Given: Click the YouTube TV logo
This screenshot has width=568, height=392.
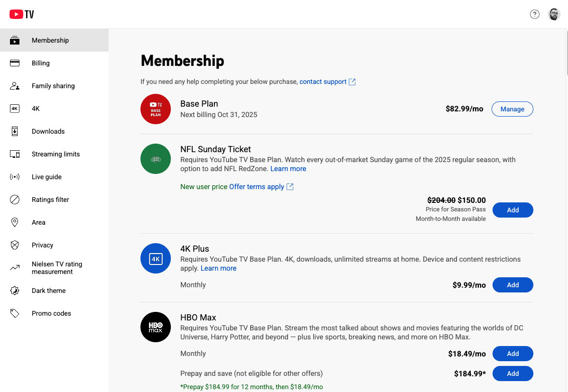Looking at the screenshot, I should coord(22,14).
